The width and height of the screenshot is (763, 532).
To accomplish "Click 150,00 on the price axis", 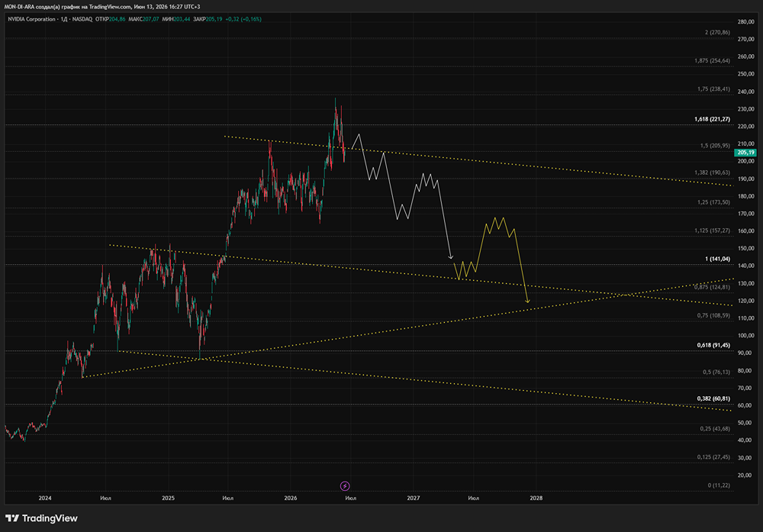I will (746, 248).
